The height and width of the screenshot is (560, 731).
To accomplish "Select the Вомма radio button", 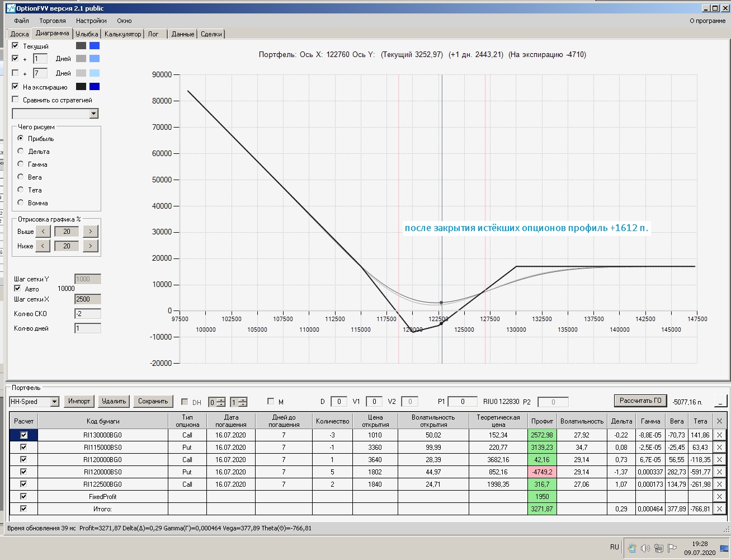I will [21, 203].
